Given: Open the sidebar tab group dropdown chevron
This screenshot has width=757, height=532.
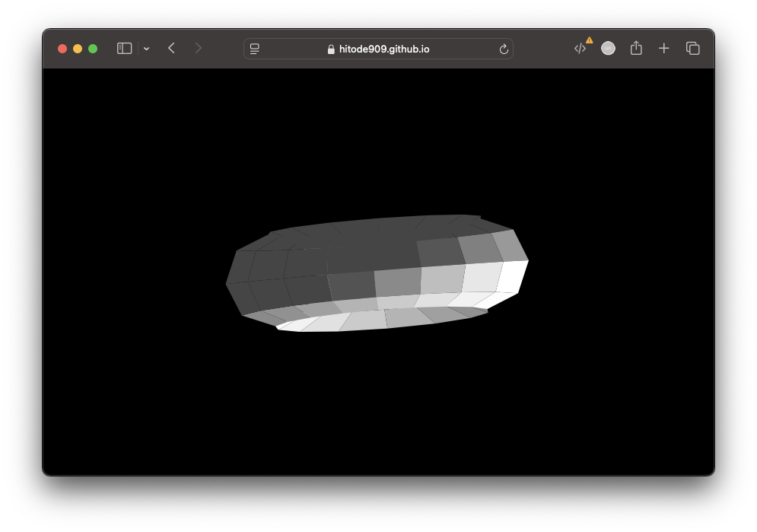Looking at the screenshot, I should (x=146, y=49).
